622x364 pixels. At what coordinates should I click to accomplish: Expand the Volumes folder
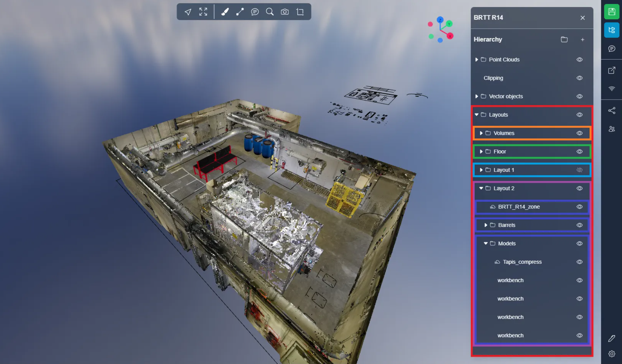(481, 133)
